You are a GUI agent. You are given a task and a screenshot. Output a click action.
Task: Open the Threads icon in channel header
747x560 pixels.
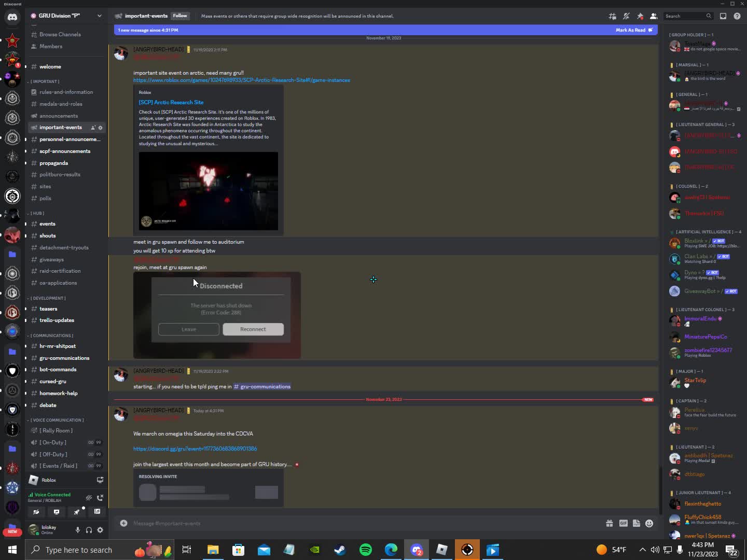pyautogui.click(x=613, y=16)
